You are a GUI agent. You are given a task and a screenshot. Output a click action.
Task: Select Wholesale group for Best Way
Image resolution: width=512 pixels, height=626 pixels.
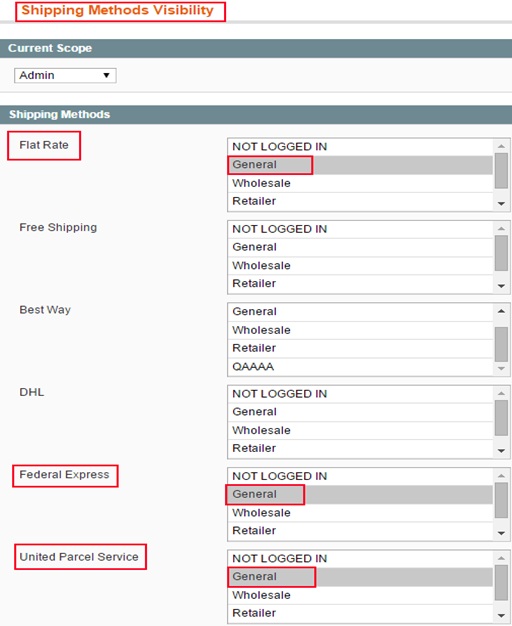pyautogui.click(x=360, y=330)
